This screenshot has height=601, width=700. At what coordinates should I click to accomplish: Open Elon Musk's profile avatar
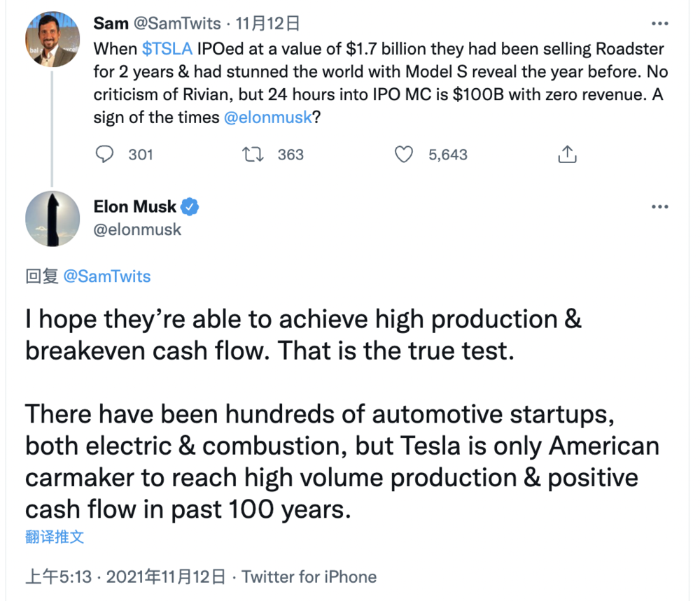[x=52, y=219]
